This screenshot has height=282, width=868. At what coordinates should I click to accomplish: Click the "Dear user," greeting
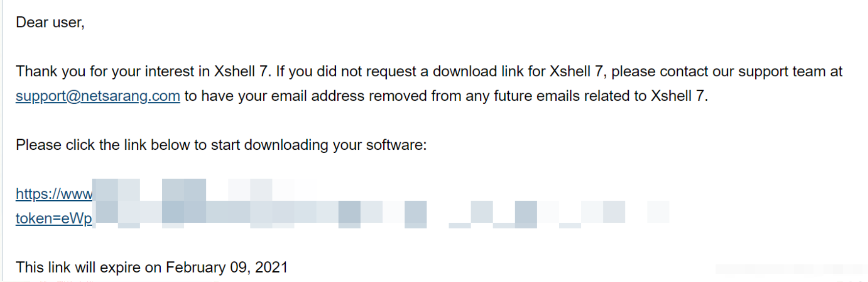50,23
